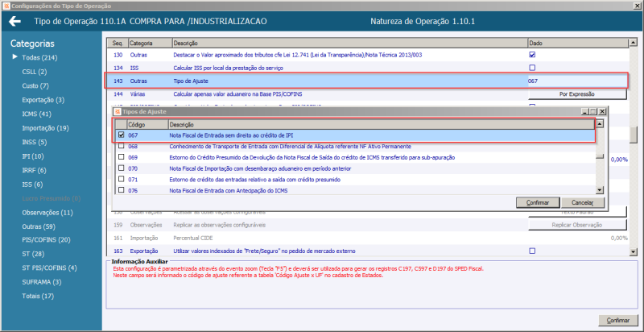Select the Nota Fiscal de Entrada com Antecipação row

pyautogui.click(x=354, y=191)
